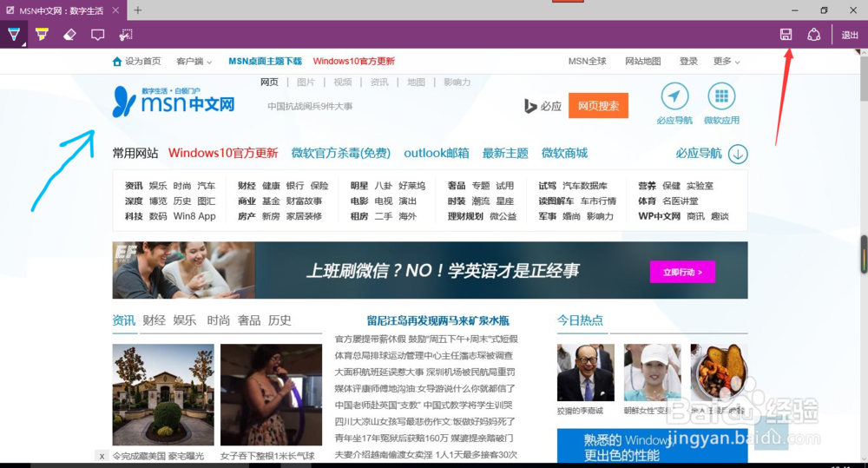Open the 理财规划 link
Viewport: 868px width, 468px height.
click(x=465, y=216)
